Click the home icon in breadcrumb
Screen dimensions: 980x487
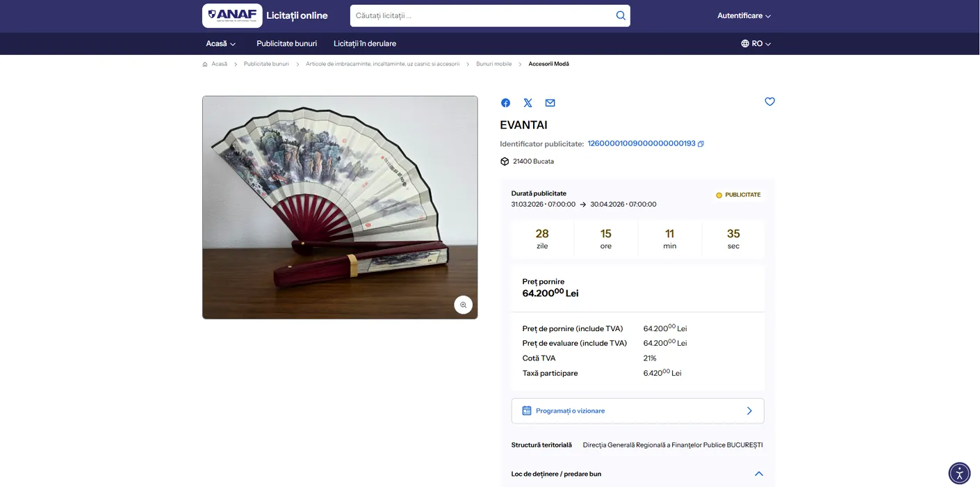coord(205,64)
